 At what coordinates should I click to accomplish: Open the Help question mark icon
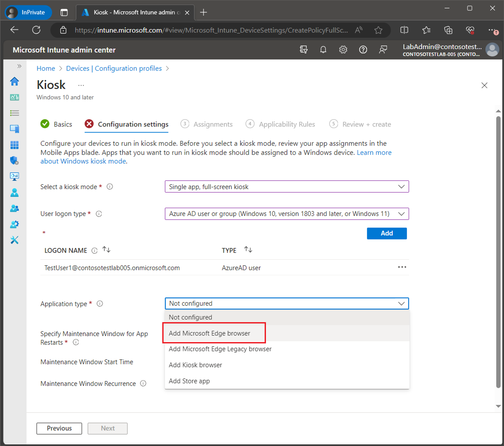tap(363, 50)
